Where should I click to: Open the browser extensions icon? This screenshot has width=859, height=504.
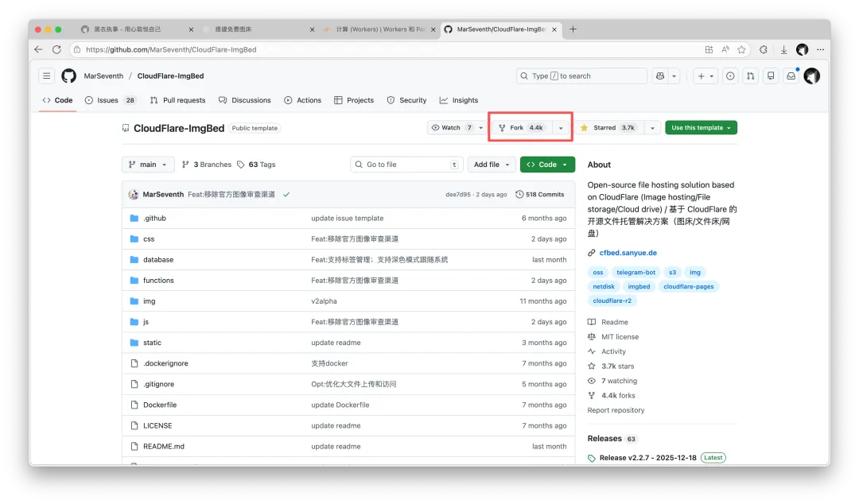(x=763, y=50)
